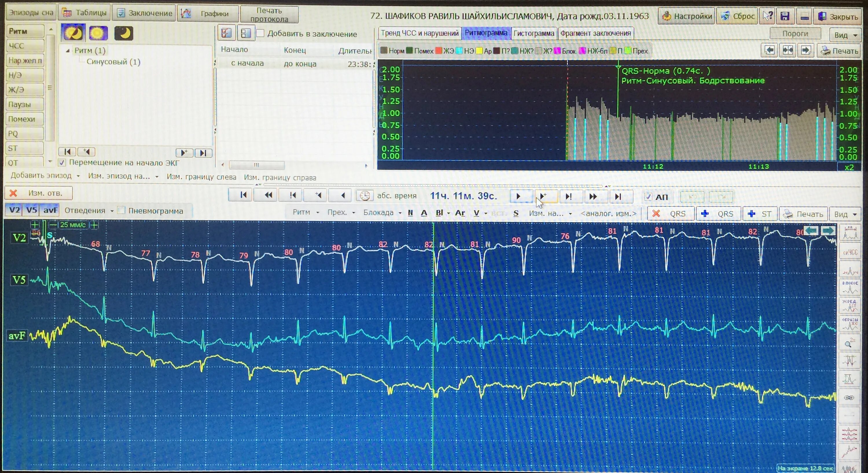868x473 pixels.
Task: Click the save diskette icon in header
Action: pyautogui.click(x=785, y=16)
